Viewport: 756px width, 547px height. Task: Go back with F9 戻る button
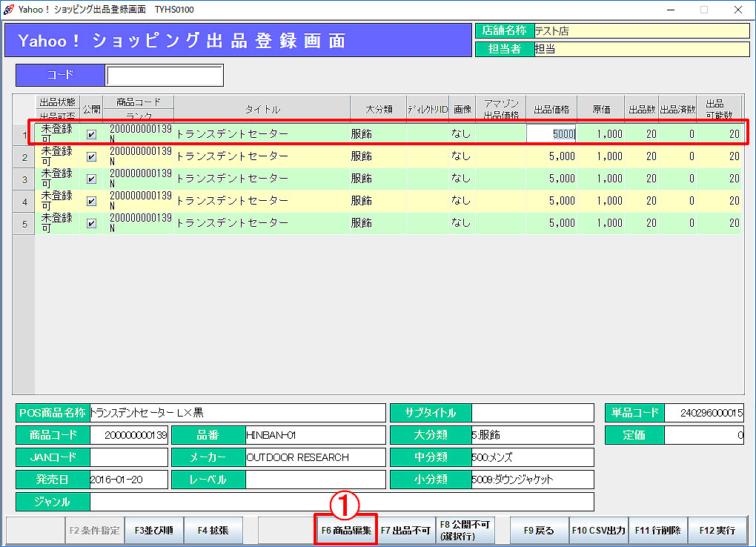(x=539, y=531)
